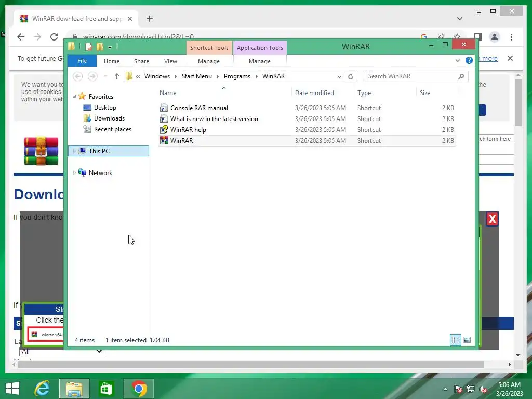Close the red X popup on webpage

493,219
